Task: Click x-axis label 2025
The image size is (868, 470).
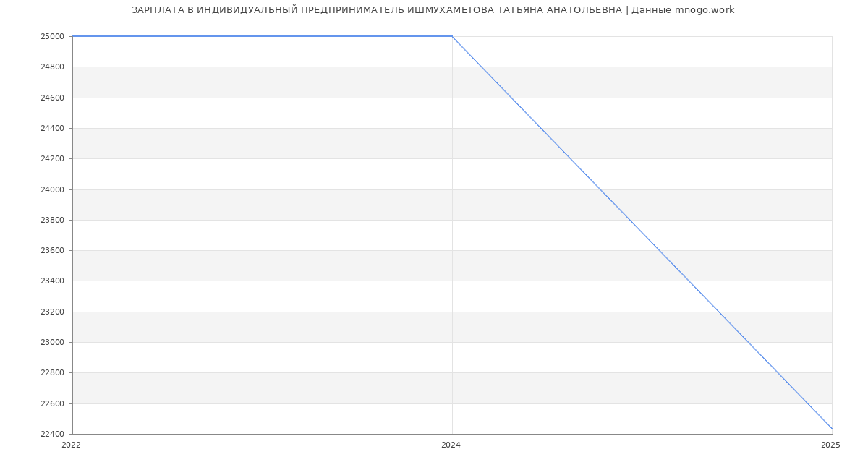Action: [x=830, y=445]
